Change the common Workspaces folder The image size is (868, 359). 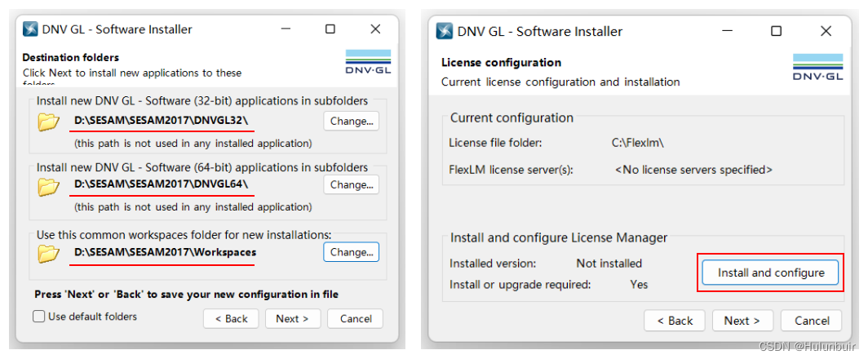pyautogui.click(x=352, y=252)
